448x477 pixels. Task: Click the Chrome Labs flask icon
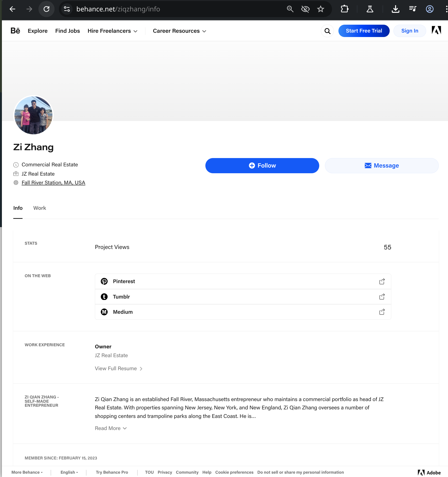pyautogui.click(x=370, y=9)
